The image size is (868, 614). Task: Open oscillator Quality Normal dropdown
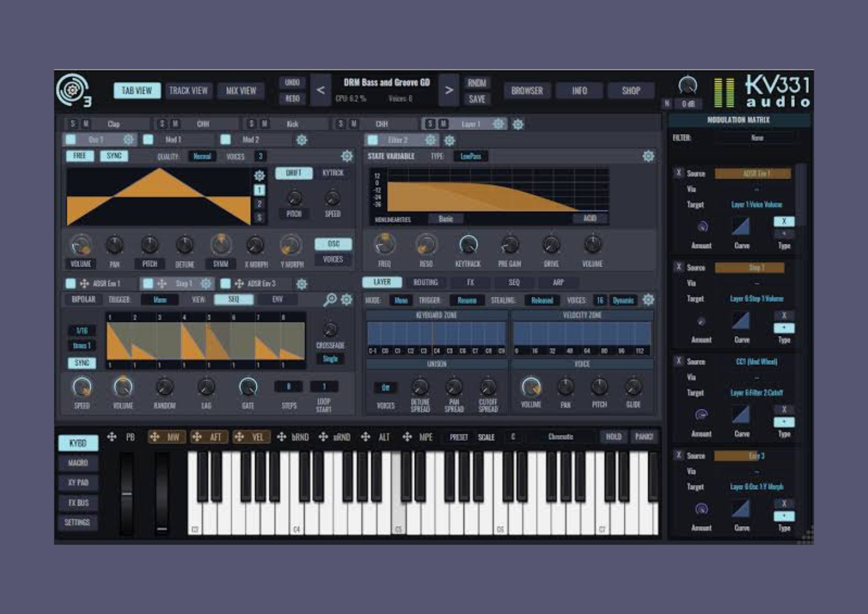tap(202, 156)
